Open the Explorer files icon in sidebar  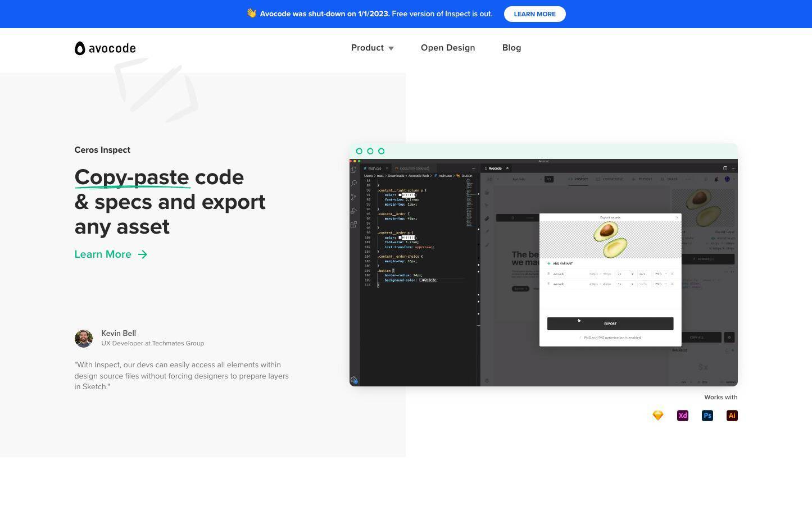353,170
